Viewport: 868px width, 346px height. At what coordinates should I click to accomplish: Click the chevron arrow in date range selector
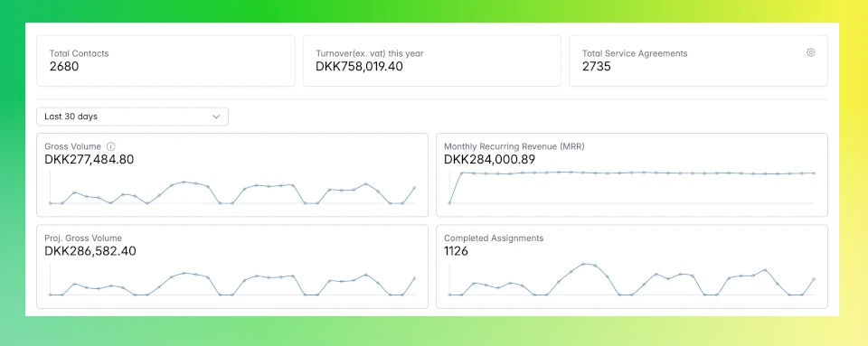pos(216,117)
